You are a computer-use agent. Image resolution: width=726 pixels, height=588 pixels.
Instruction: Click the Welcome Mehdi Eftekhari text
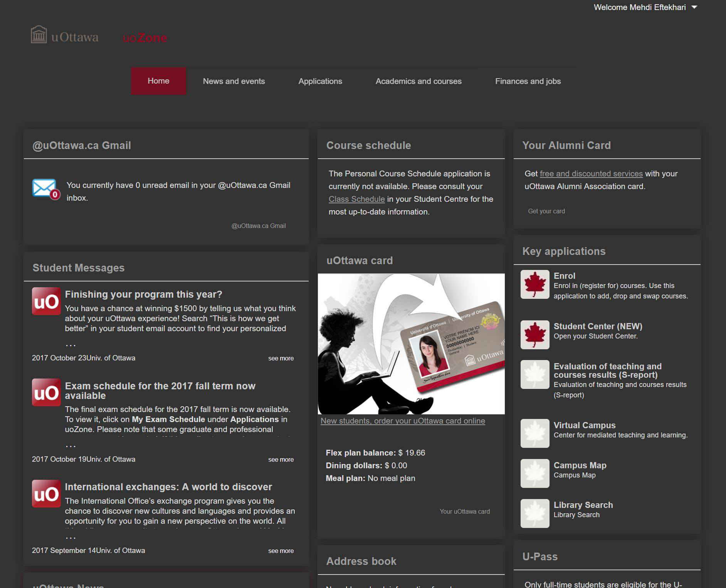point(640,7)
